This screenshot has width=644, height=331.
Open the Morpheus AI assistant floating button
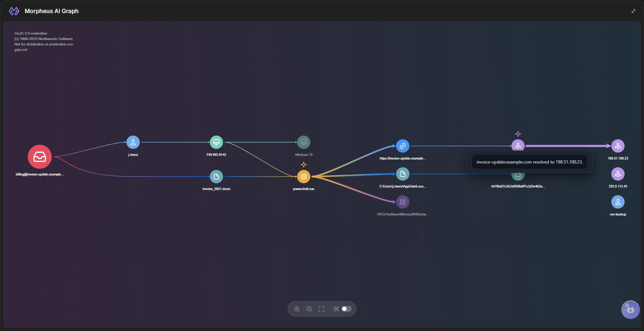coord(631,310)
